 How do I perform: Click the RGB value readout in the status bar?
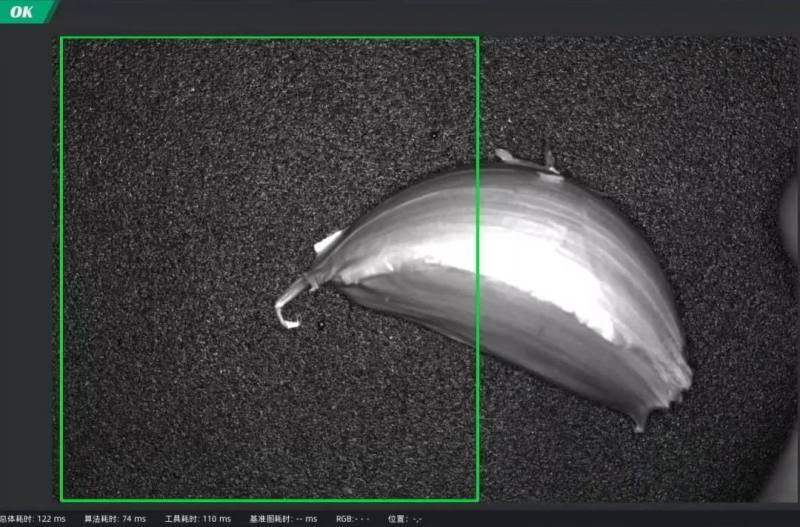[352, 519]
